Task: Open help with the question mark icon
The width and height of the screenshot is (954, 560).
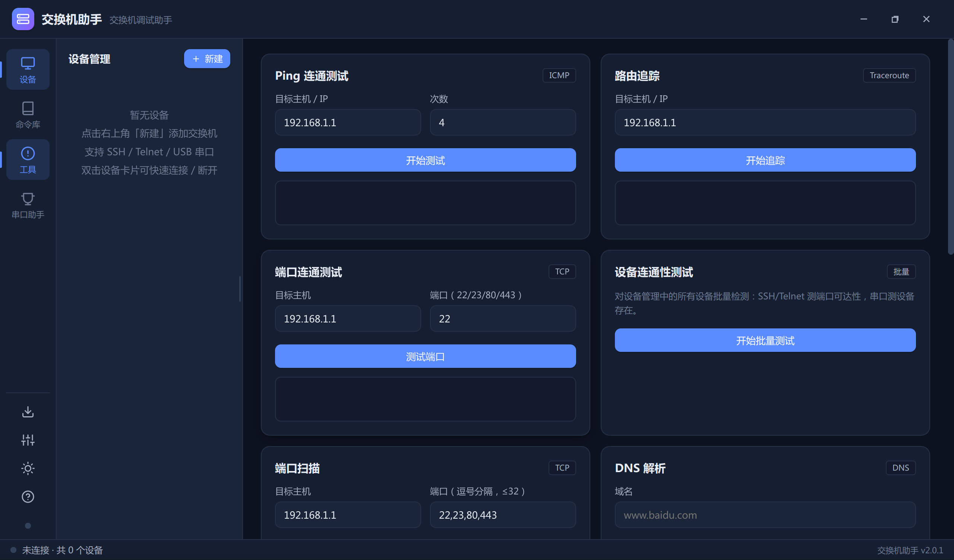Action: (28, 496)
